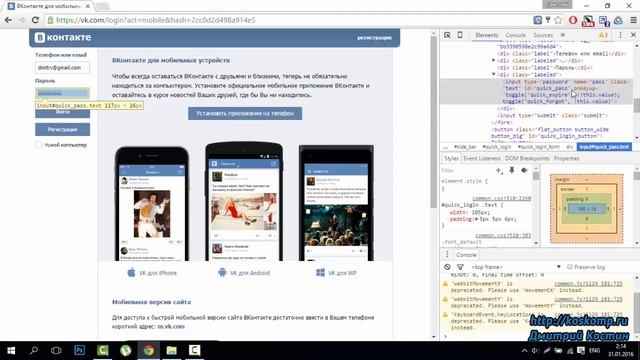Open the DOM Breakpoints tab

click(527, 158)
